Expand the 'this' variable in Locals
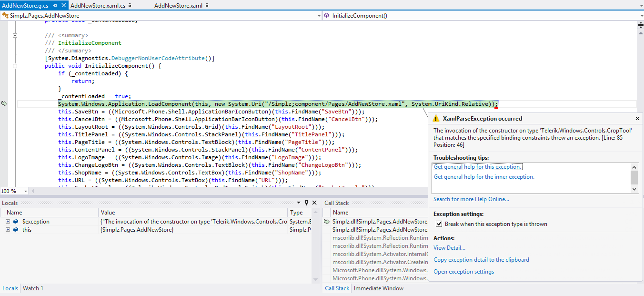Image resolution: width=644 pixels, height=296 pixels. pyautogui.click(x=8, y=230)
